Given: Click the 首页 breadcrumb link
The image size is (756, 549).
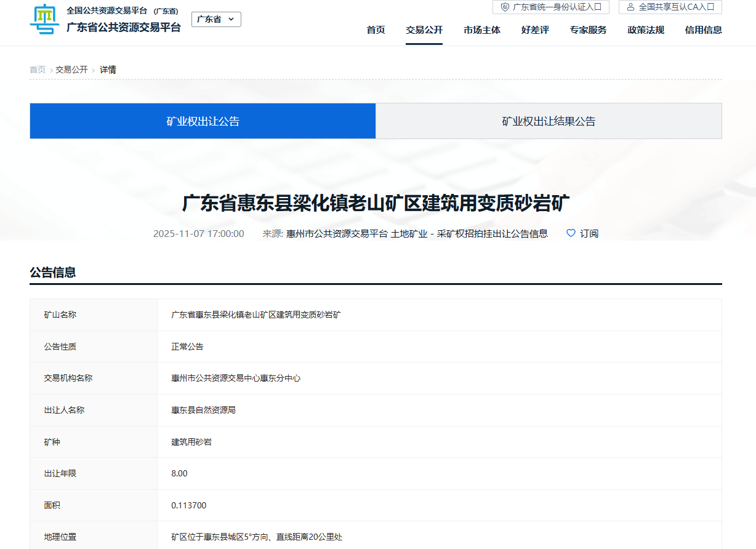Looking at the screenshot, I should tap(38, 70).
